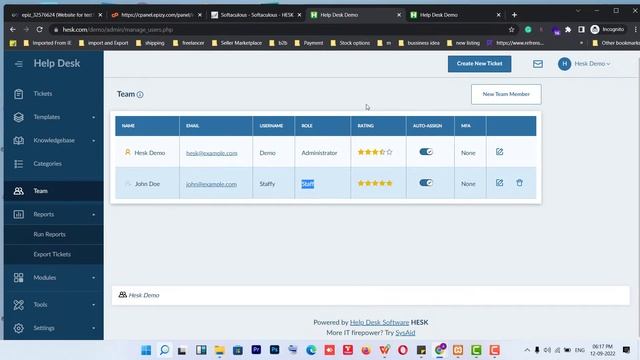Open the freelancer bookmark folder
Viewport: 640px width, 360px height.
pos(189,43)
